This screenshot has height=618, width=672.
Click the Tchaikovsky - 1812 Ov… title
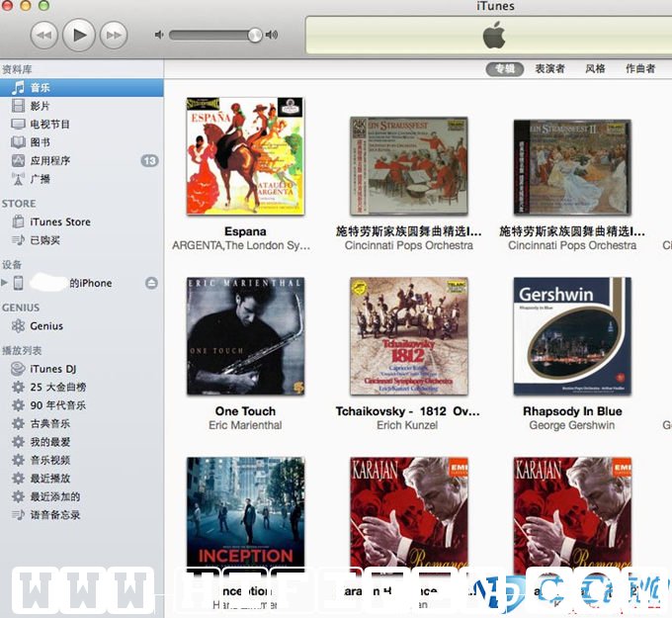[x=408, y=411]
